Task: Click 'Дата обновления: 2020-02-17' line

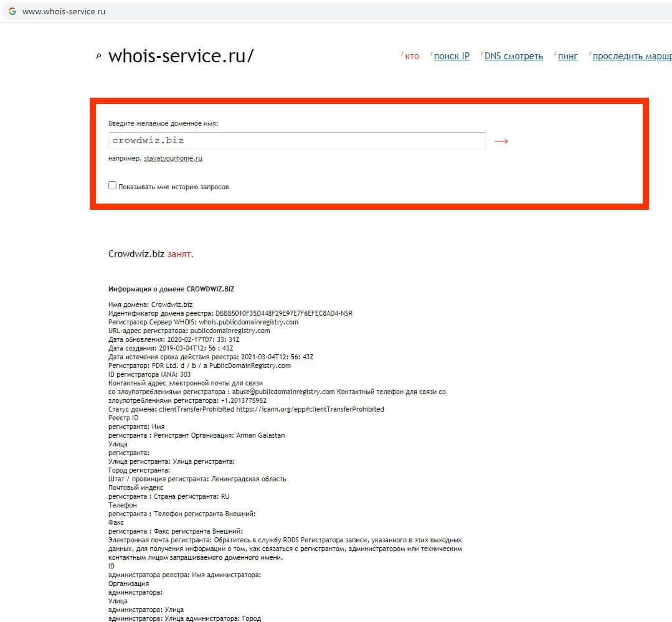Action: (x=174, y=340)
